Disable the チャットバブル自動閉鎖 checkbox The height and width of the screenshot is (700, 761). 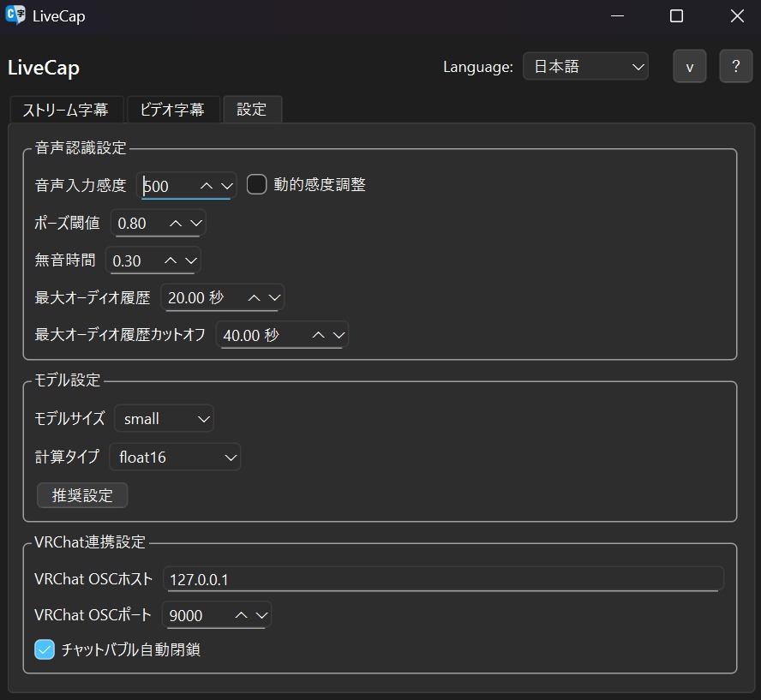[45, 649]
